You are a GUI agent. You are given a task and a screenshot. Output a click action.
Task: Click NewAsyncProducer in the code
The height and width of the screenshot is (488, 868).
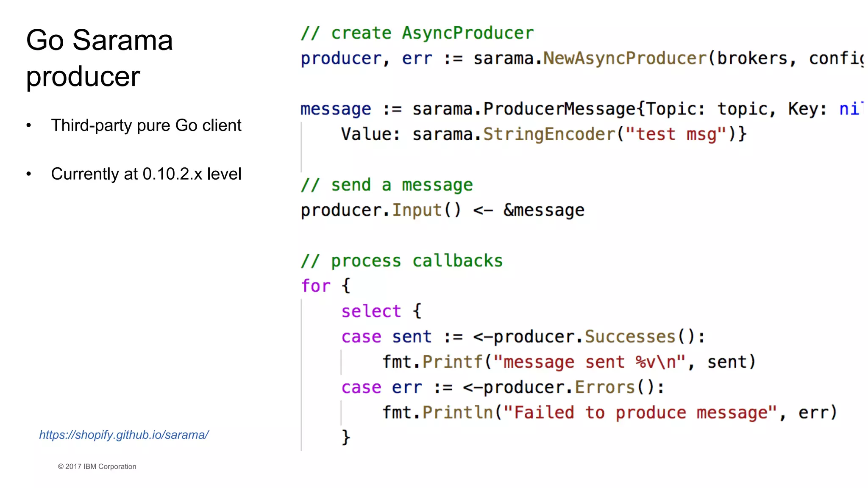pos(625,58)
